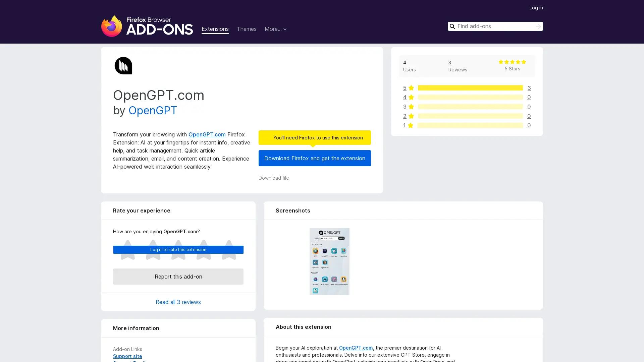This screenshot has height=362, width=644.
Task: Click Log in at the top right
Action: coord(536,7)
